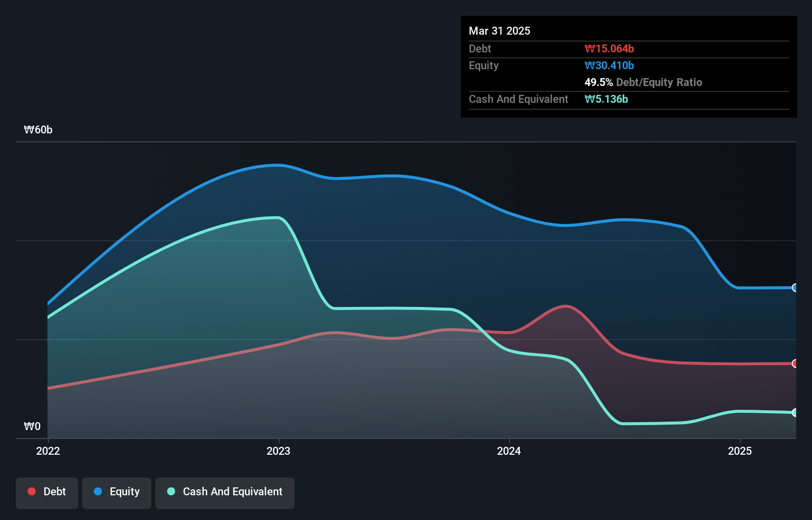Select the Debt line endpoint marker
The width and height of the screenshot is (812, 520).
coord(795,364)
